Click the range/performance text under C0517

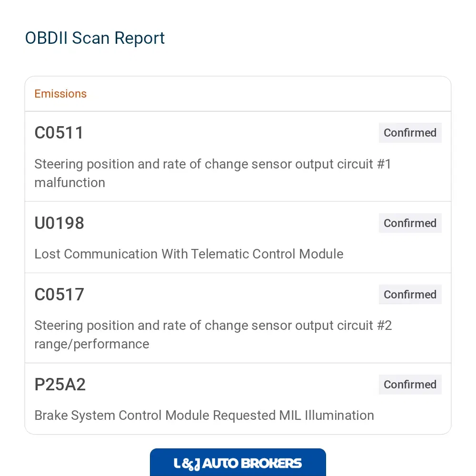click(92, 344)
